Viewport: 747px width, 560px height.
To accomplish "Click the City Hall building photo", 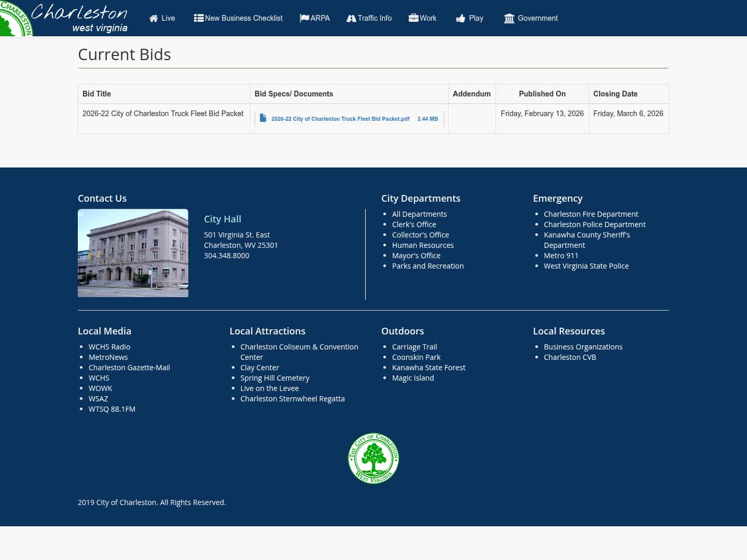I will pyautogui.click(x=133, y=253).
